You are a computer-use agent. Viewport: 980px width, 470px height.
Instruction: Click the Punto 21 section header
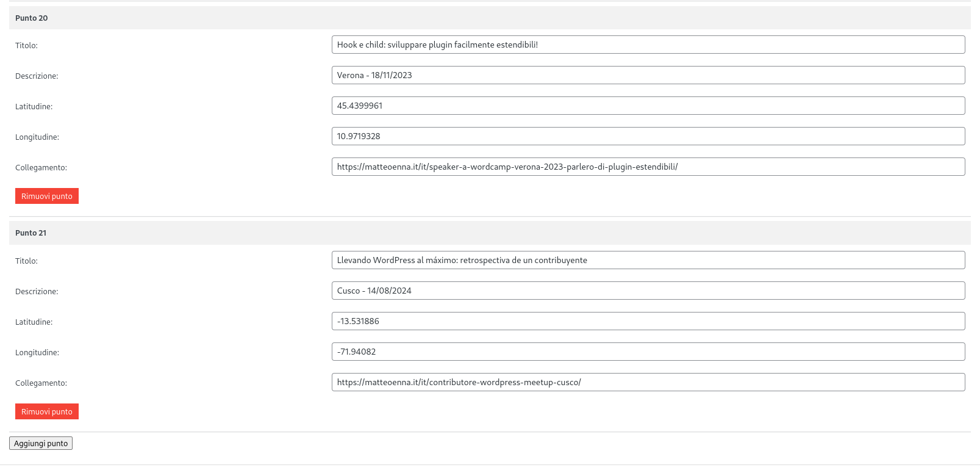490,233
